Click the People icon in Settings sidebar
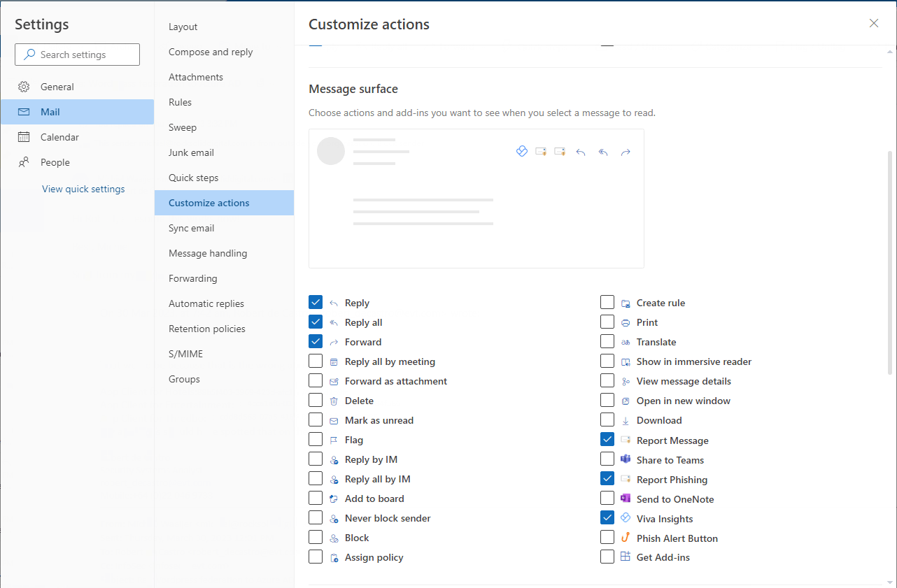Viewport: 897px width, 588px height. coord(24,162)
